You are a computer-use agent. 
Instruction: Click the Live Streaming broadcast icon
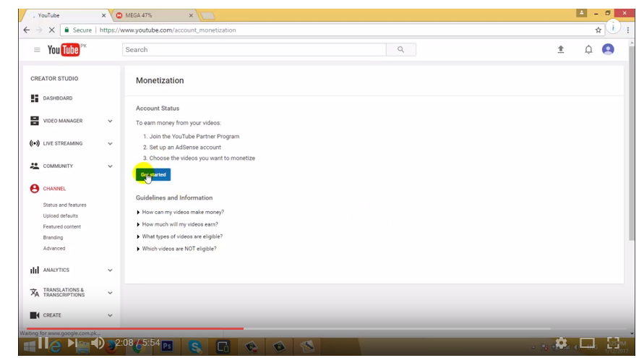point(35,143)
